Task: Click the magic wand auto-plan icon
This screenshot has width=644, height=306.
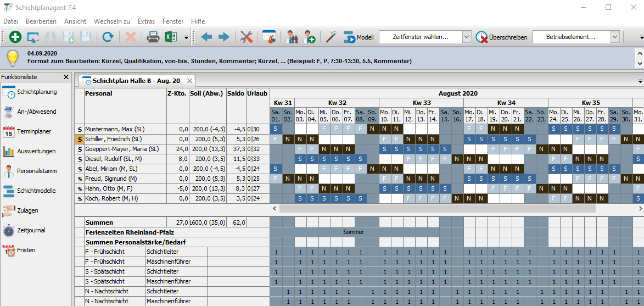Action: 331,37
